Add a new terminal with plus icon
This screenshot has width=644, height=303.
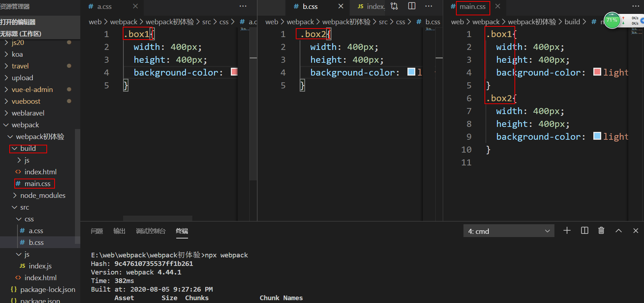[567, 231]
